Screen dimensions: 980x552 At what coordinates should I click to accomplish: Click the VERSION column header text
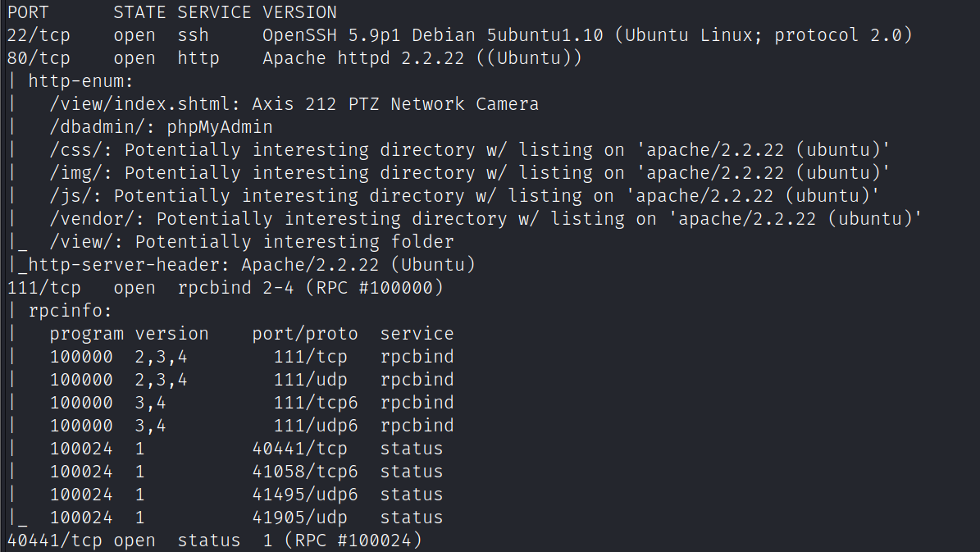click(300, 12)
